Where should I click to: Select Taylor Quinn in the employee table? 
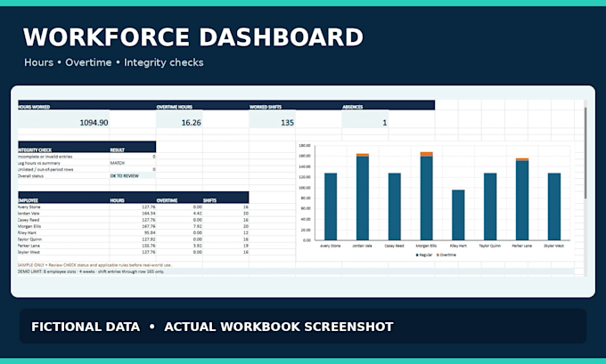[29, 239]
